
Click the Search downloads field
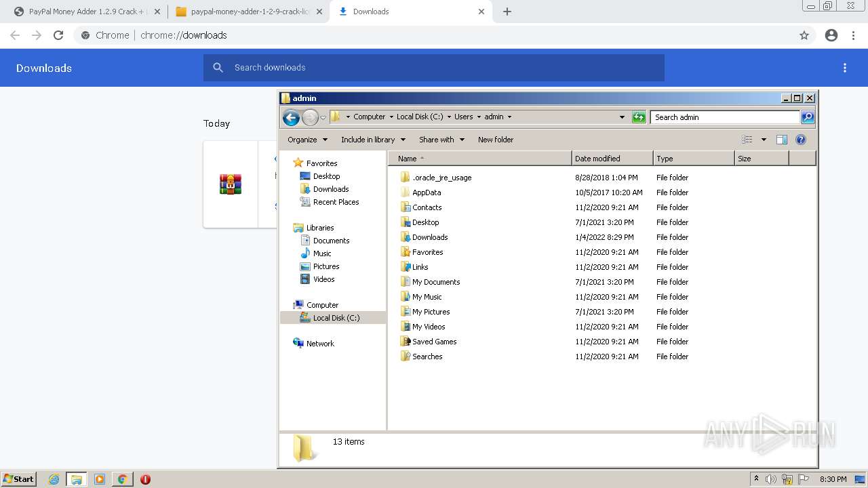(x=434, y=68)
